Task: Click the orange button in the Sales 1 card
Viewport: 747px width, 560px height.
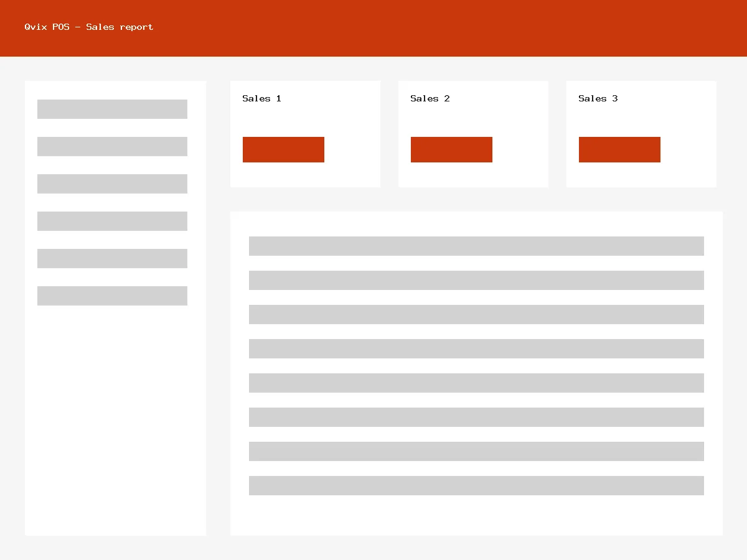Action: 283,149
